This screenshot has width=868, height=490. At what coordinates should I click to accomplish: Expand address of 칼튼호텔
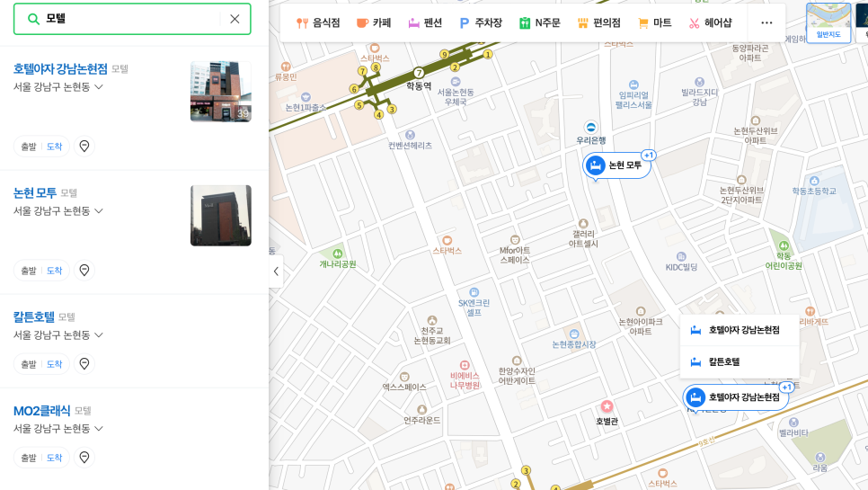click(x=99, y=335)
